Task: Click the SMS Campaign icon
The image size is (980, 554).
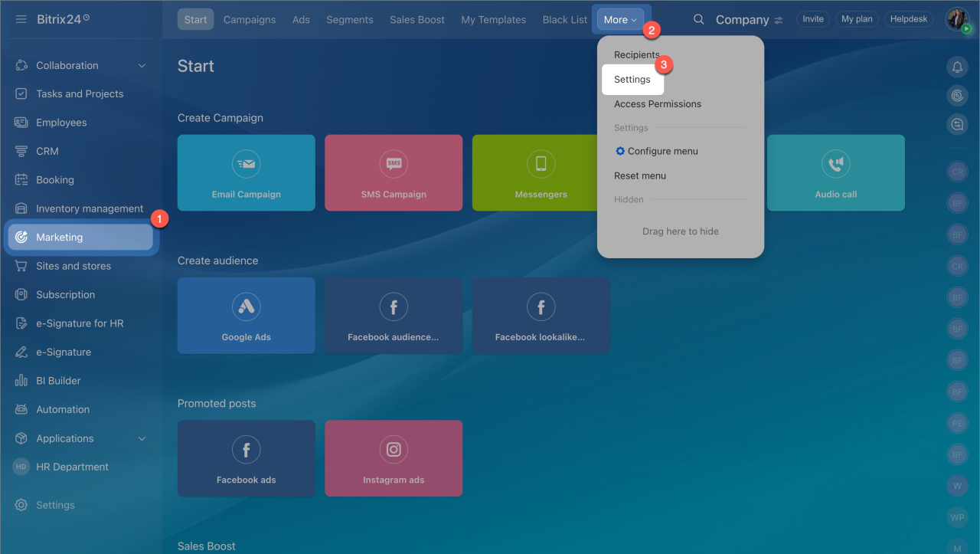Action: 394,163
